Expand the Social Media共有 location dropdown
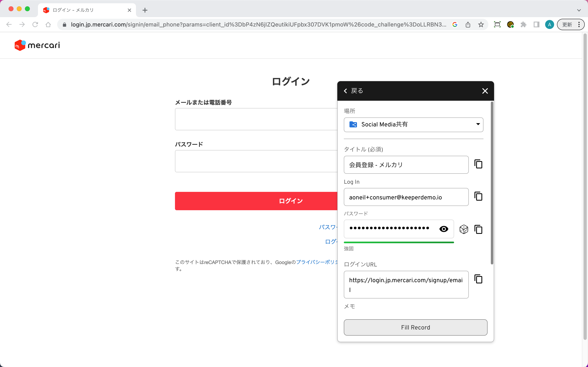Image resolution: width=588 pixels, height=367 pixels. tap(413, 125)
